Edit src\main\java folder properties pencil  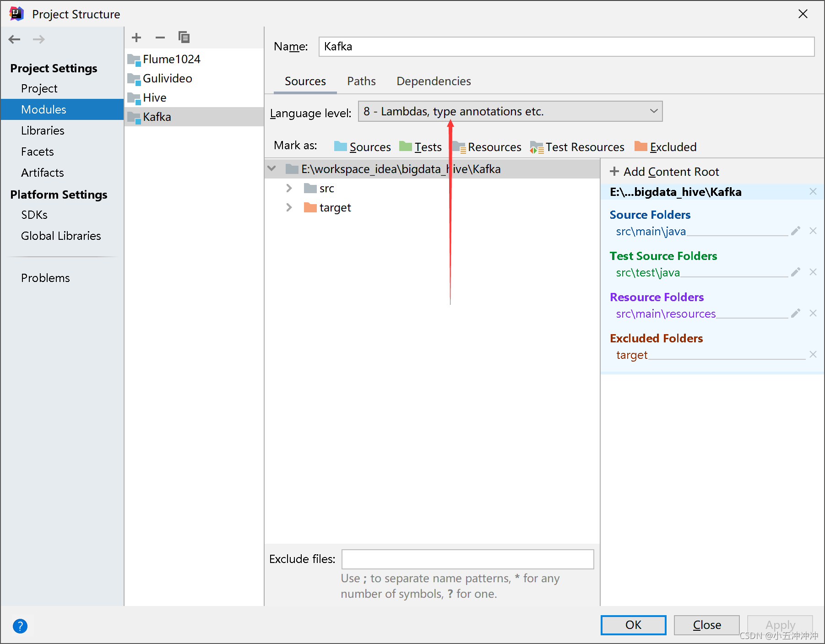tap(796, 231)
